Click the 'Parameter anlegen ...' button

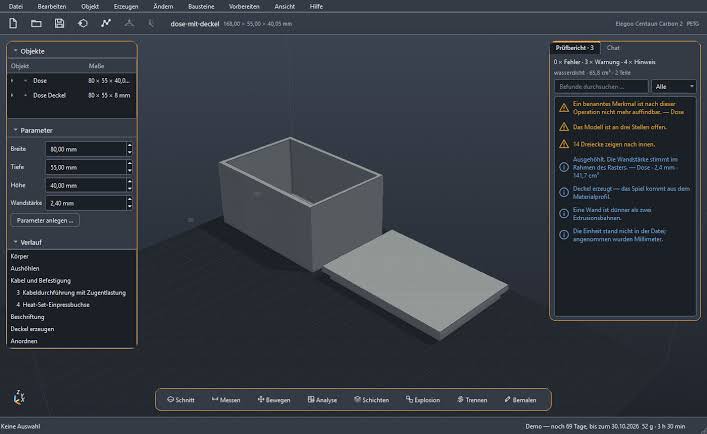click(x=45, y=220)
